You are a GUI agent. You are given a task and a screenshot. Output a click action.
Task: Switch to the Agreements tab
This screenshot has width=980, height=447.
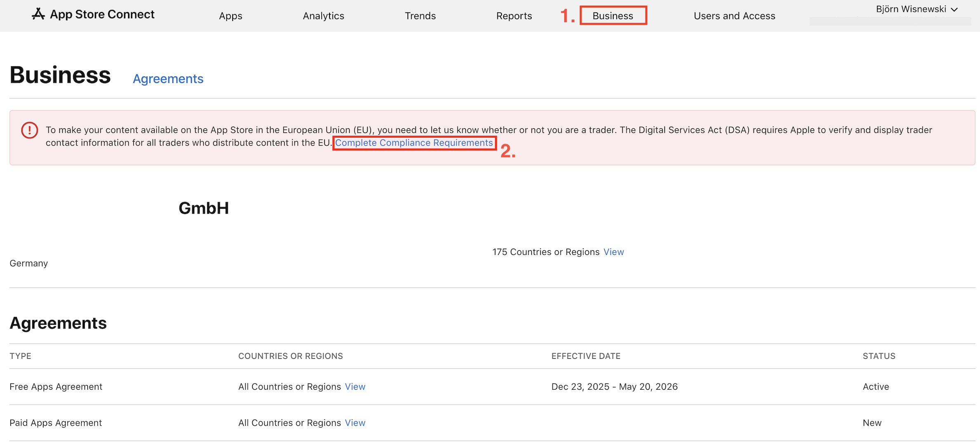168,78
